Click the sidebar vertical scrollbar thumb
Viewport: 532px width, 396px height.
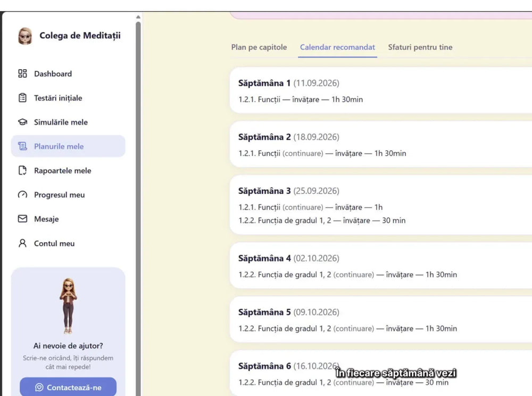tap(138, 209)
